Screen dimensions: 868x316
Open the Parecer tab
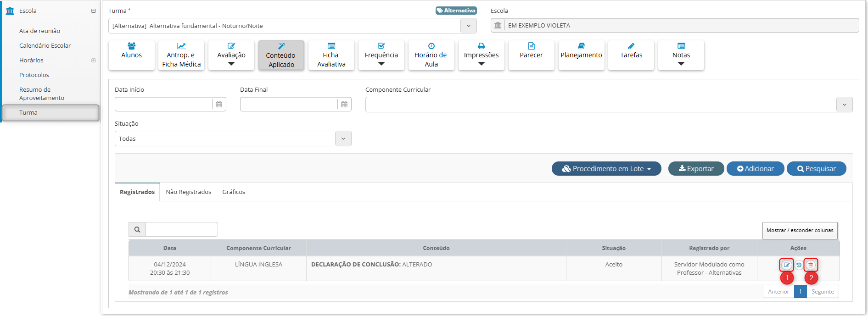(x=532, y=55)
